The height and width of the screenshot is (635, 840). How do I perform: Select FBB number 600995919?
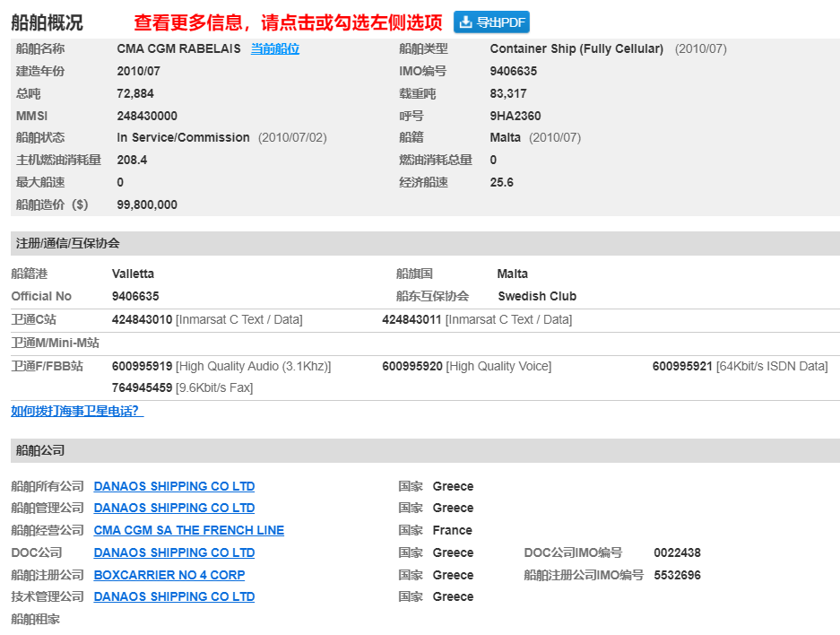coord(142,367)
